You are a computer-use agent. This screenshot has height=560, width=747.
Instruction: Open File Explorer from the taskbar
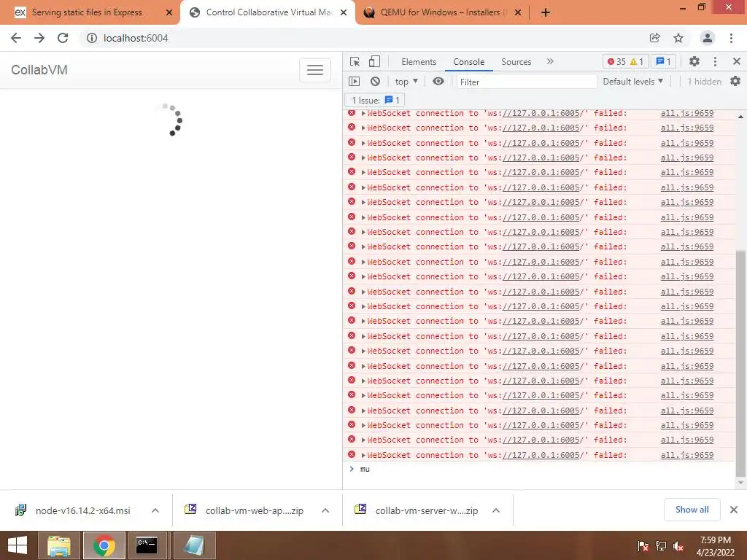[x=58, y=545]
